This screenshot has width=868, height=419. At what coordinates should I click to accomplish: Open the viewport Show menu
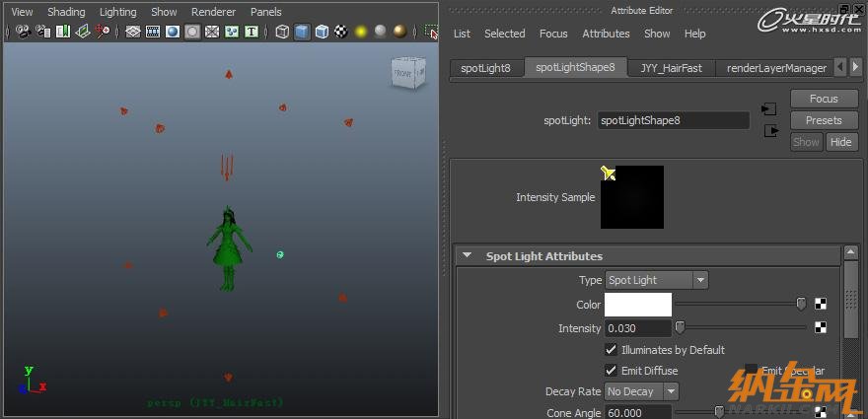164,12
